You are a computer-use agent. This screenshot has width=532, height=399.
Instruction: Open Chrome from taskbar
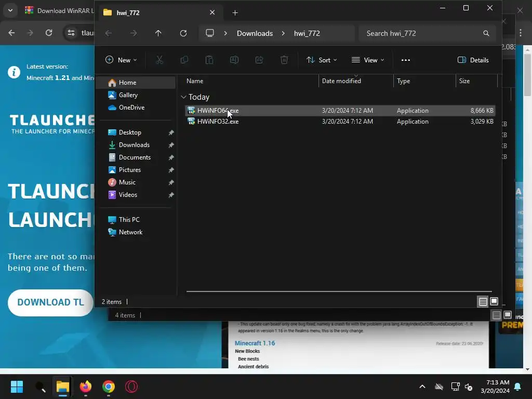[109, 387]
